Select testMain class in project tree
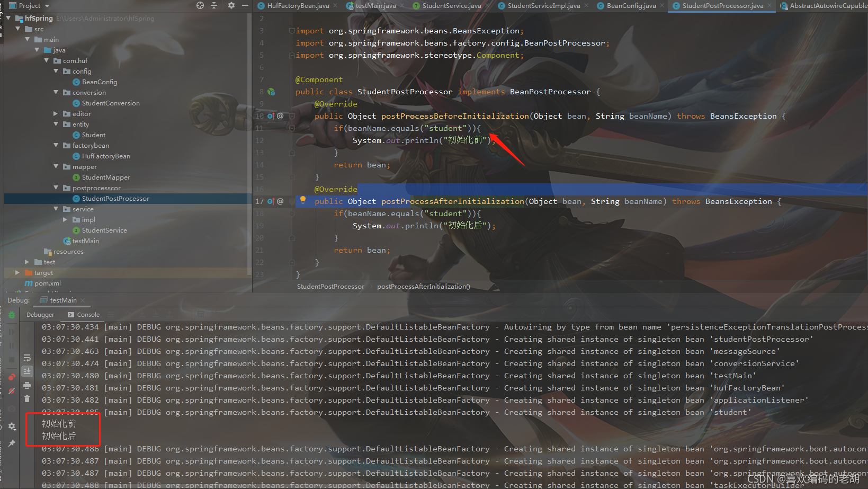This screenshot has height=489, width=868. coord(85,241)
